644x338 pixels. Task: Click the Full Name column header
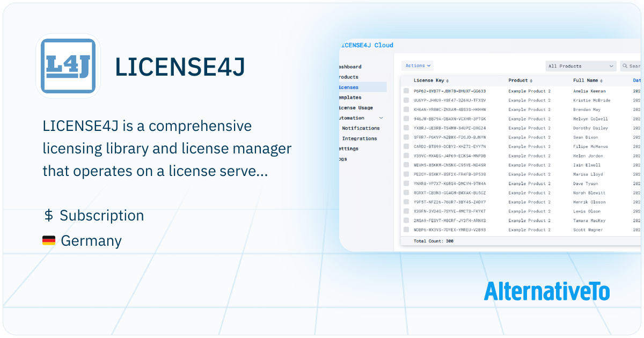(586, 80)
